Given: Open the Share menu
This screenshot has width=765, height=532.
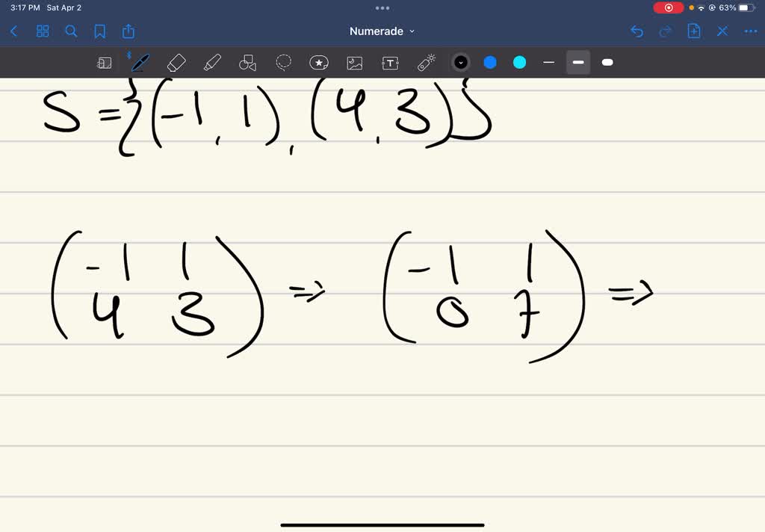Looking at the screenshot, I should point(127,31).
